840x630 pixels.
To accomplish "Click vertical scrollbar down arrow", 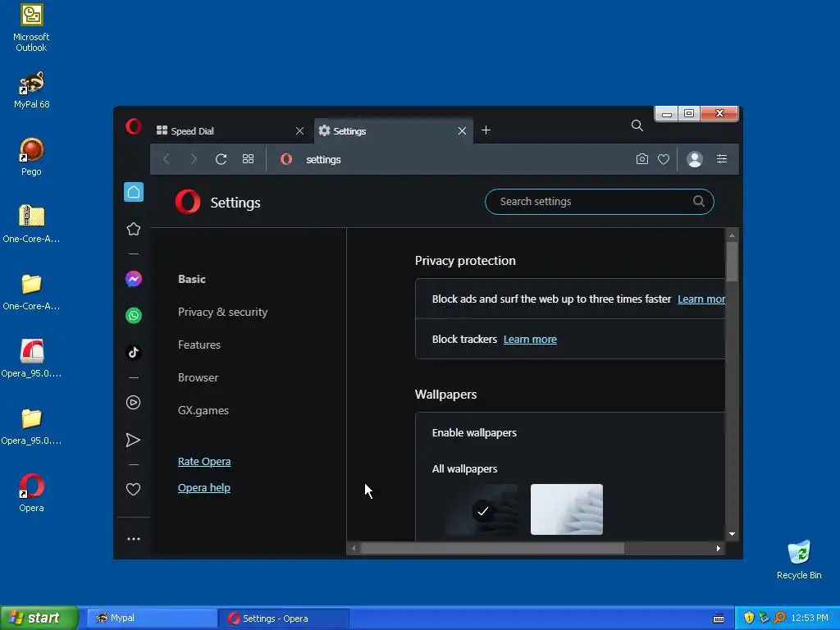I will pos(732,534).
